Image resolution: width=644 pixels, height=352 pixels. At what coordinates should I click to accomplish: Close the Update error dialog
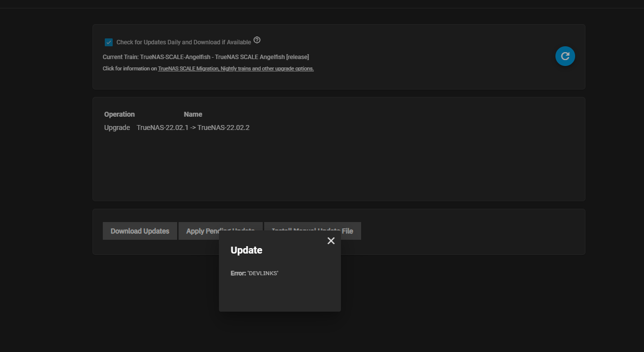pos(331,241)
